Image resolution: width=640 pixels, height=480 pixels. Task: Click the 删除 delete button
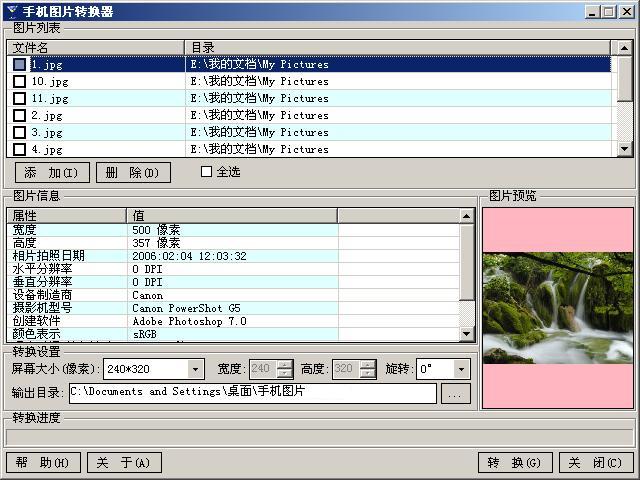[133, 172]
